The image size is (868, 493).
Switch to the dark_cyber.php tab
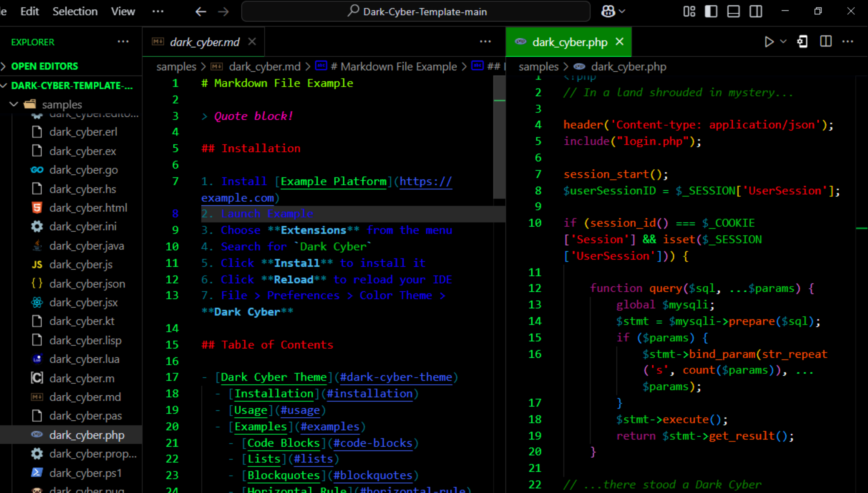pyautogui.click(x=569, y=42)
